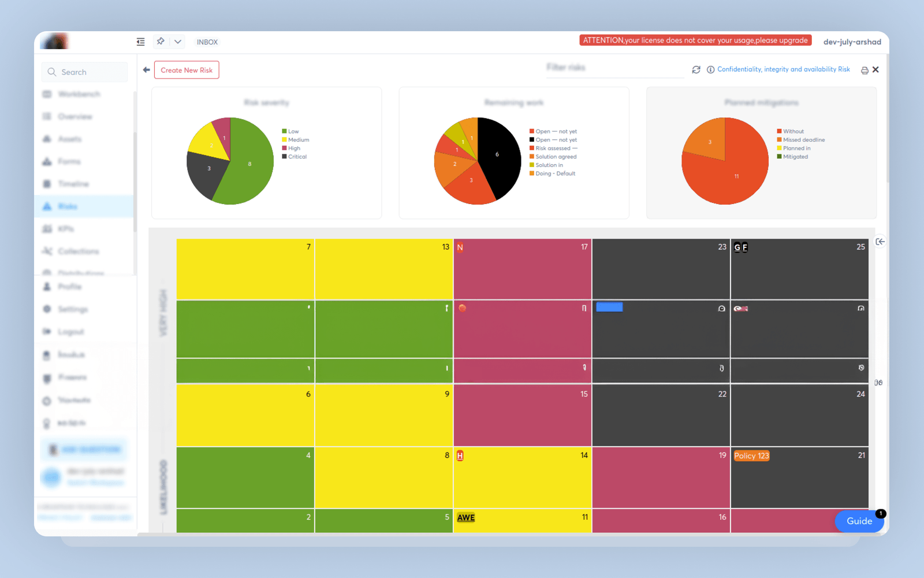
Task: Click the info icon next to the risk title
Action: [710, 69]
